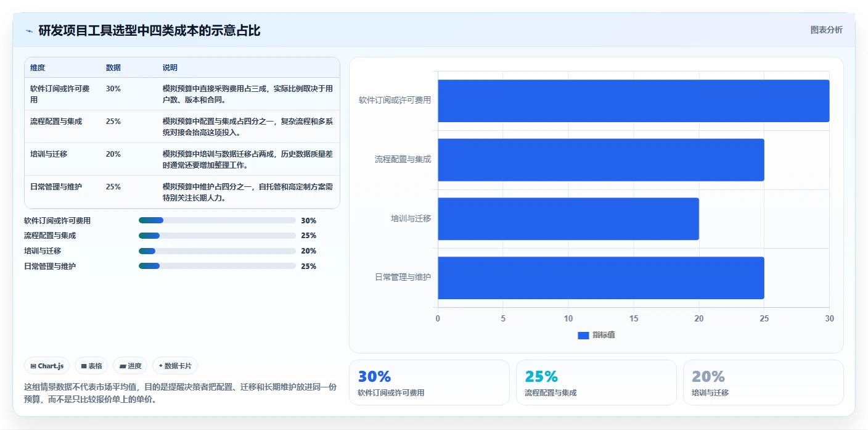868x430 pixels.
Task: Click the 日常管理与维护 chart bar
Action: [x=601, y=278]
